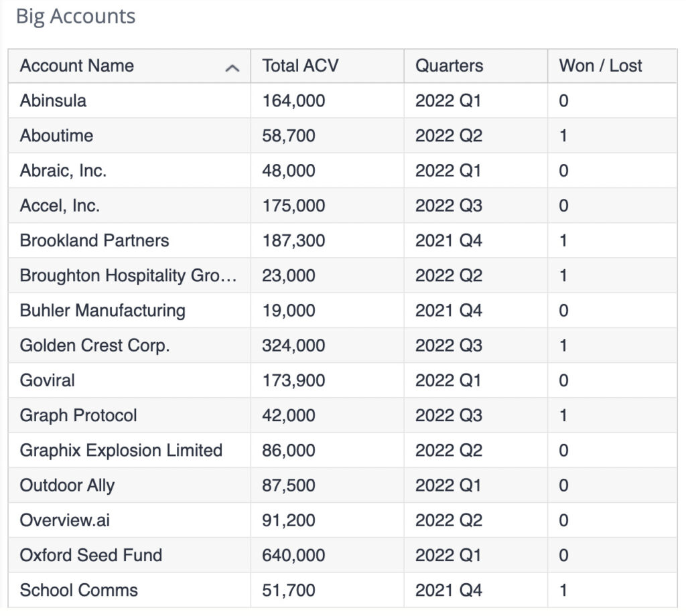Click the 91,200 ACV value
The width and height of the screenshot is (686, 616).
[x=289, y=520]
